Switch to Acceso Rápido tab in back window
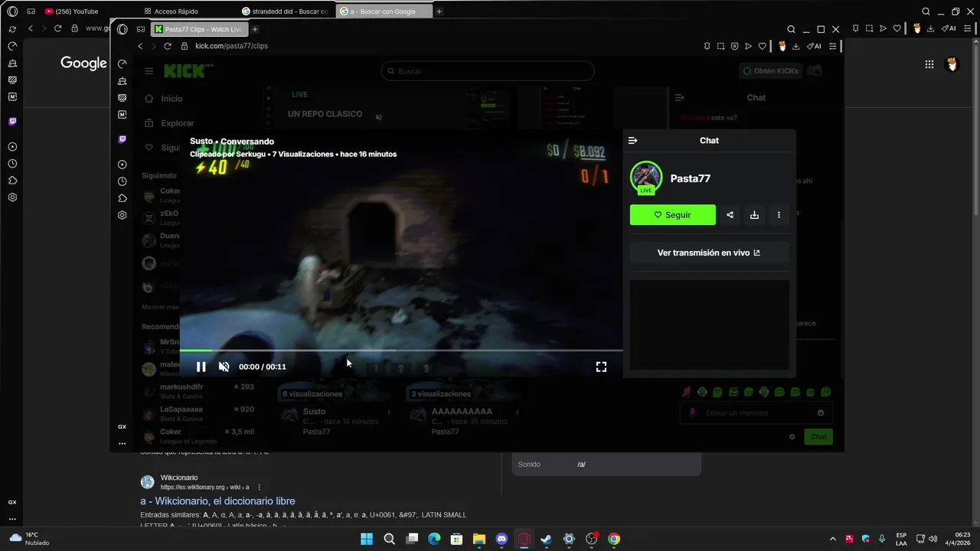This screenshot has width=980, height=551. coord(176,11)
